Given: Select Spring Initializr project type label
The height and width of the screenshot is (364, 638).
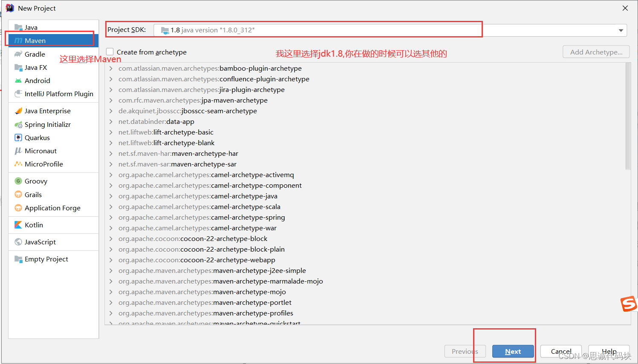Looking at the screenshot, I should coord(48,124).
